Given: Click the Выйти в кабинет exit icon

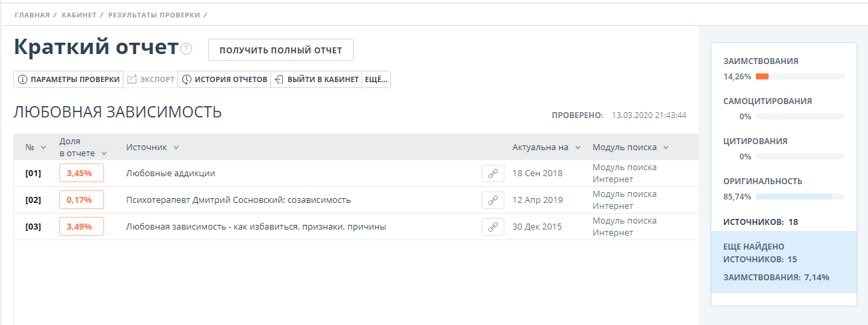Looking at the screenshot, I should 279,80.
